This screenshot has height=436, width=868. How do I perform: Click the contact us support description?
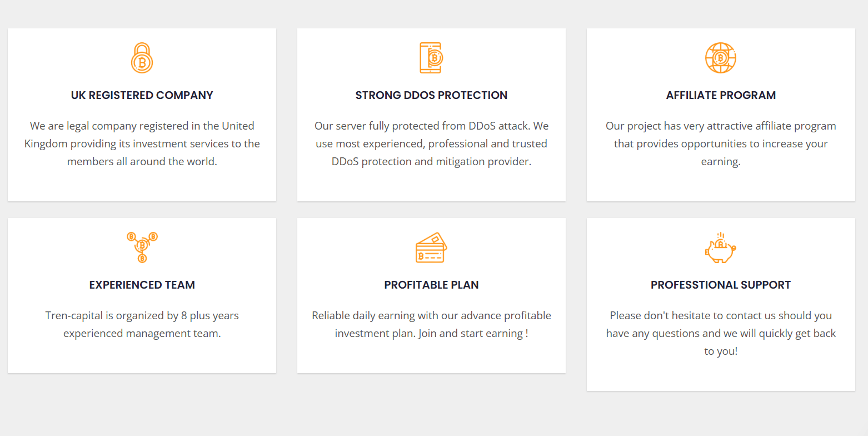(x=721, y=333)
